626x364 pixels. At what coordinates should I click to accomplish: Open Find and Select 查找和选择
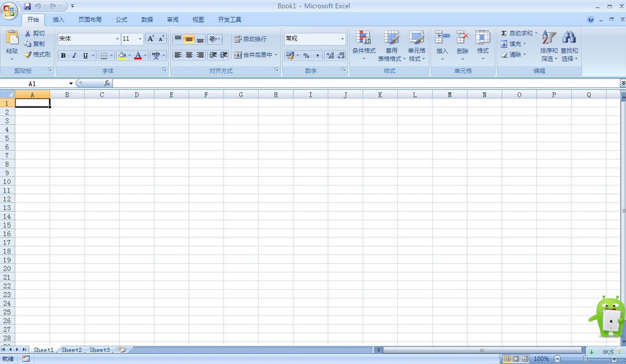569,45
